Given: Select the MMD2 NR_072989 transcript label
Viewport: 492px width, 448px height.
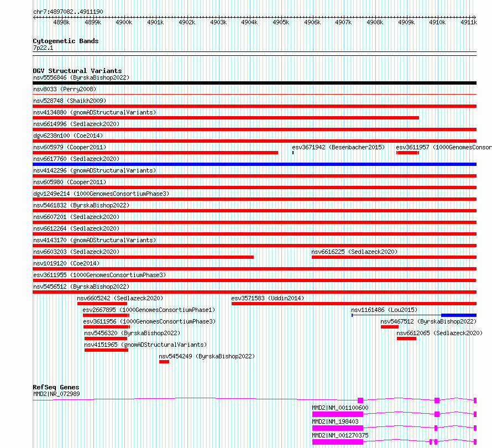Looking at the screenshot, I should [56, 393].
